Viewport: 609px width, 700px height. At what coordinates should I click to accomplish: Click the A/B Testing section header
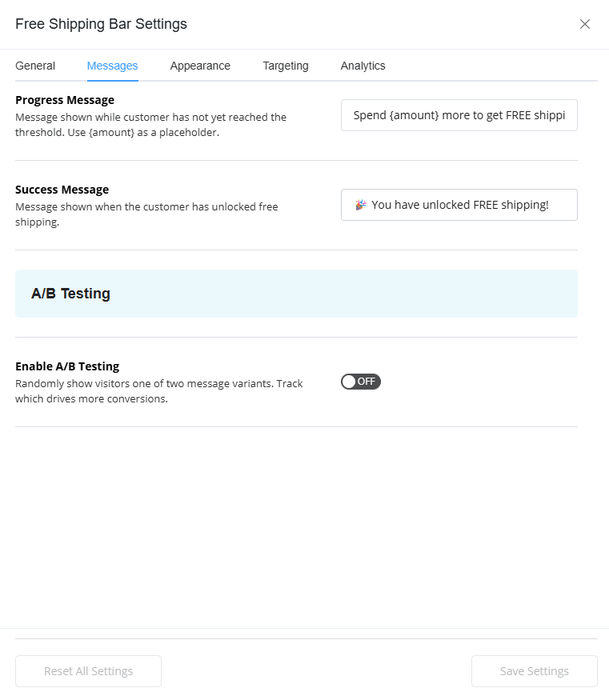[296, 294]
